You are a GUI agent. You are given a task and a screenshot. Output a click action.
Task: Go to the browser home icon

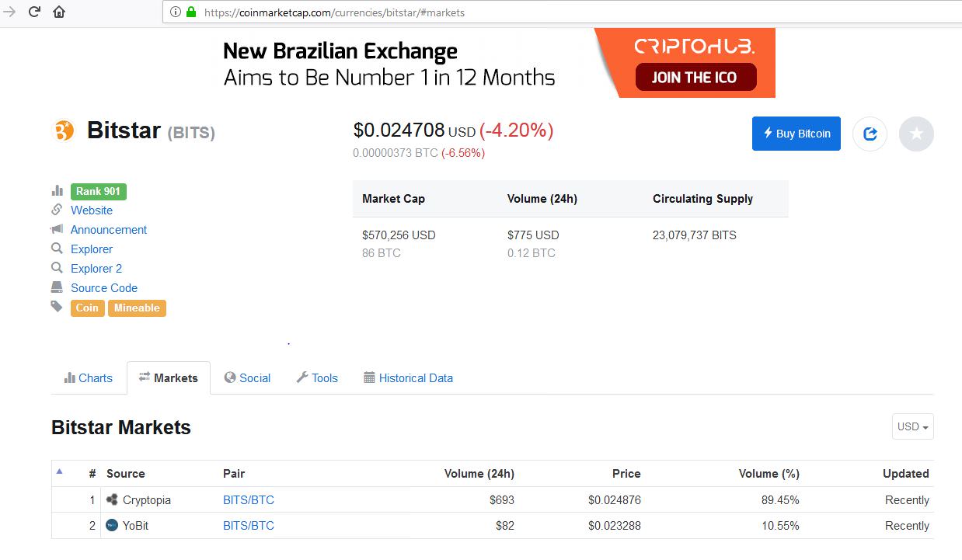tap(58, 12)
